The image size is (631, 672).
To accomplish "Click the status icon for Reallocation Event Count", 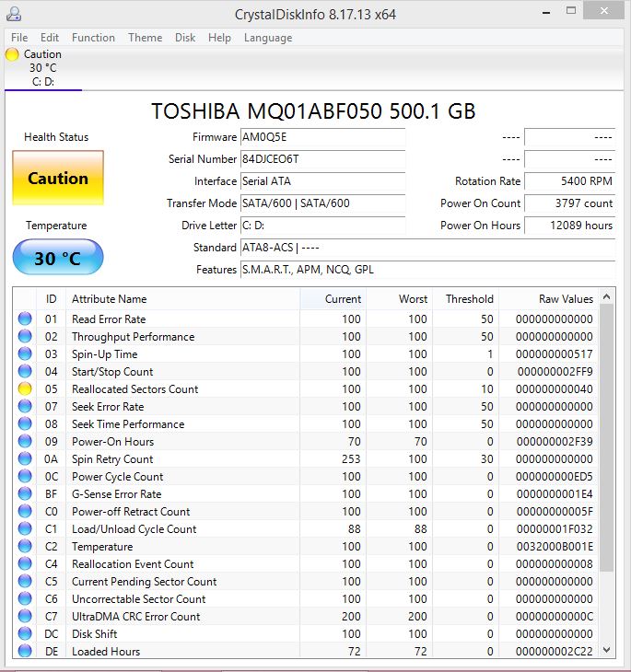I will [25, 564].
